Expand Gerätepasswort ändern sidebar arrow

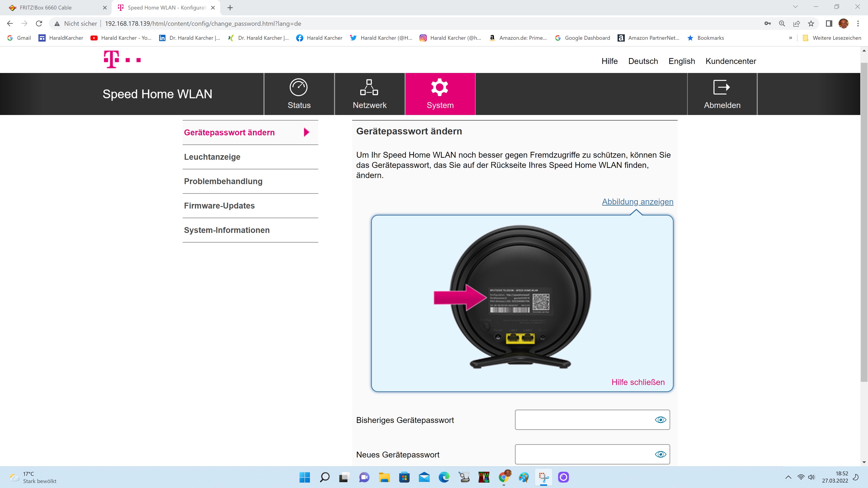306,132
